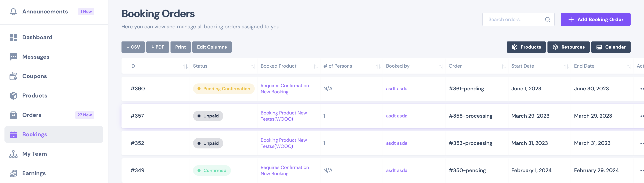Screen dimensions: 644x183
Task: Click the Resources button
Action: pos(568,47)
